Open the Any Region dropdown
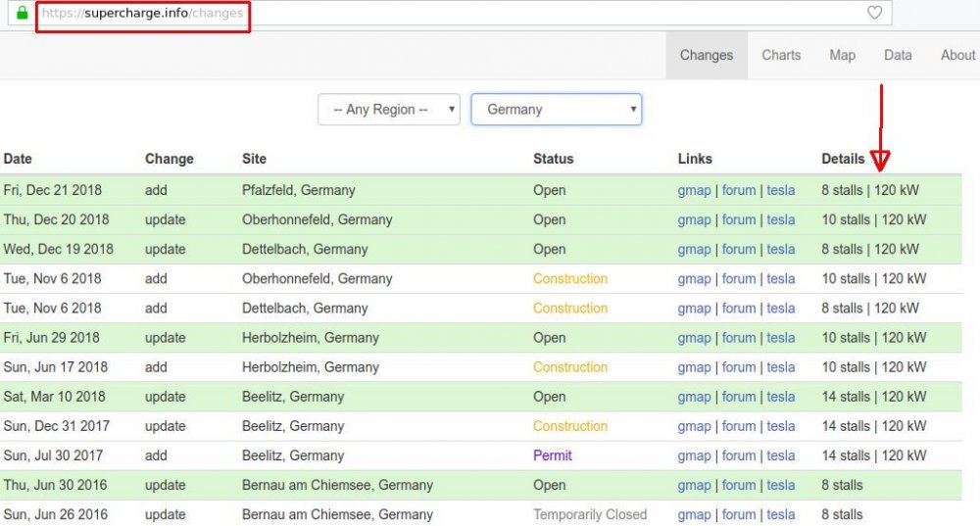This screenshot has height=526, width=980. [x=389, y=110]
